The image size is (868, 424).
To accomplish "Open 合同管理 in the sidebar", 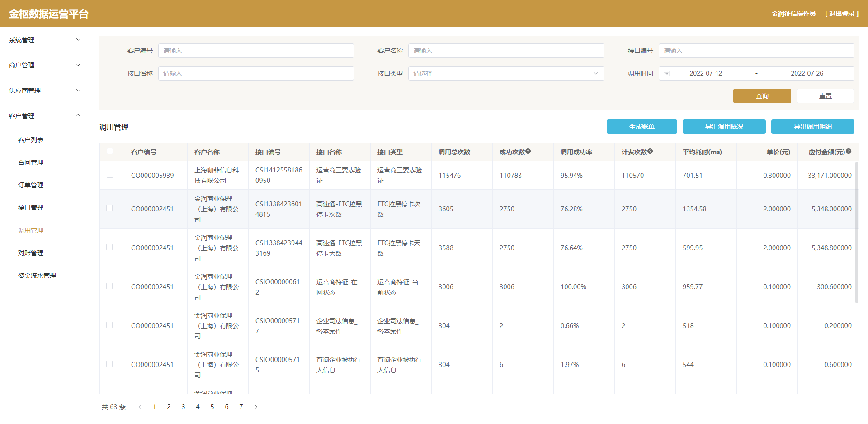I will (31, 162).
